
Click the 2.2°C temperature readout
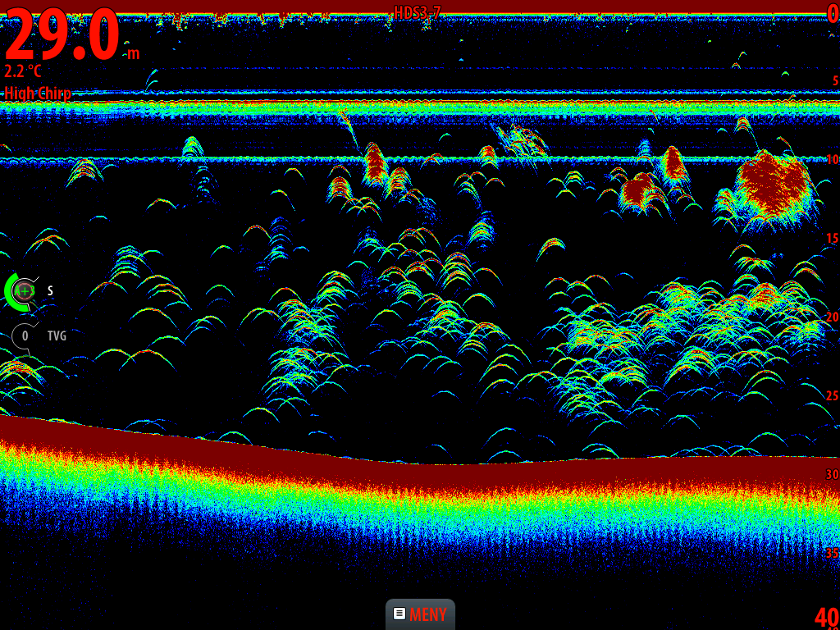tap(22, 71)
